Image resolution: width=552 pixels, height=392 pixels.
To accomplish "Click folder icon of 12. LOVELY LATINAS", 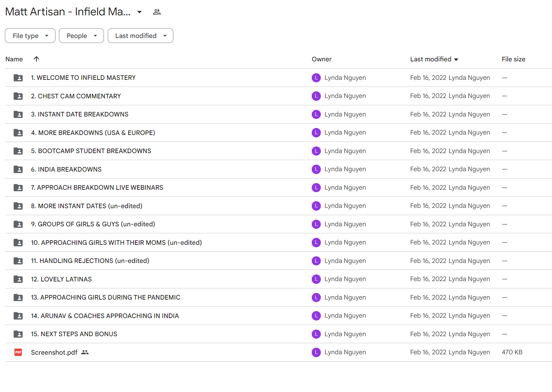I will click(18, 279).
